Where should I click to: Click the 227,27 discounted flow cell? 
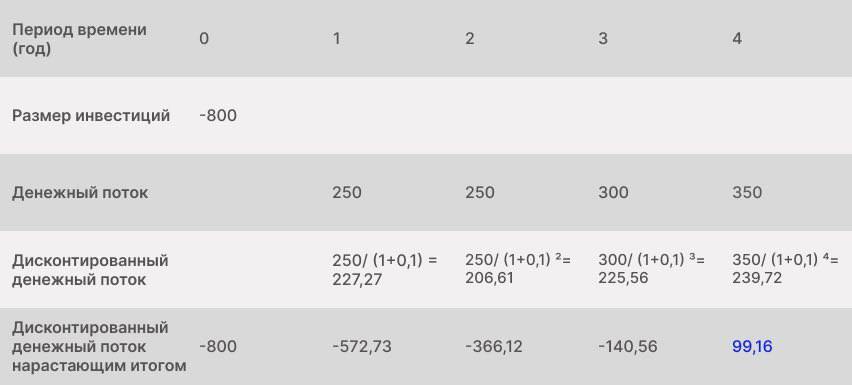click(x=385, y=270)
